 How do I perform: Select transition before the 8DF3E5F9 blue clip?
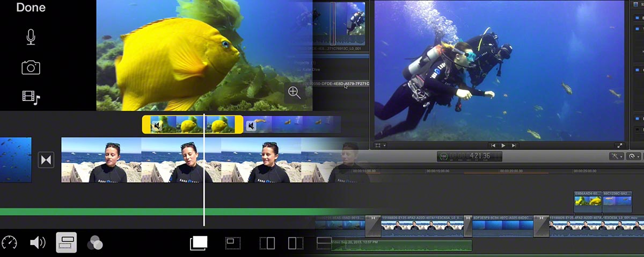468,226
